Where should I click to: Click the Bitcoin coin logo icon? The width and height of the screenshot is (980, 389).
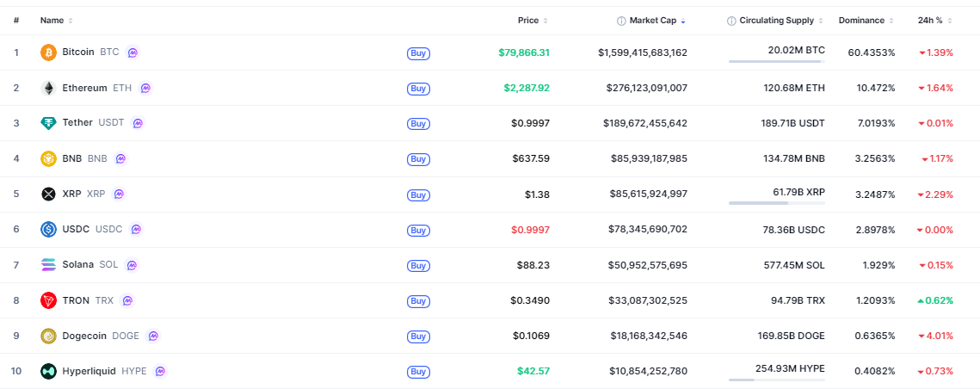49,52
